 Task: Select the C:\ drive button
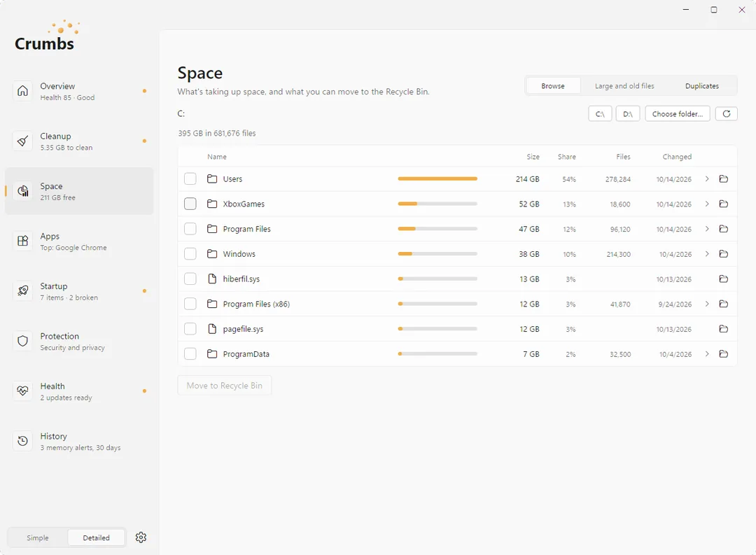pos(600,114)
